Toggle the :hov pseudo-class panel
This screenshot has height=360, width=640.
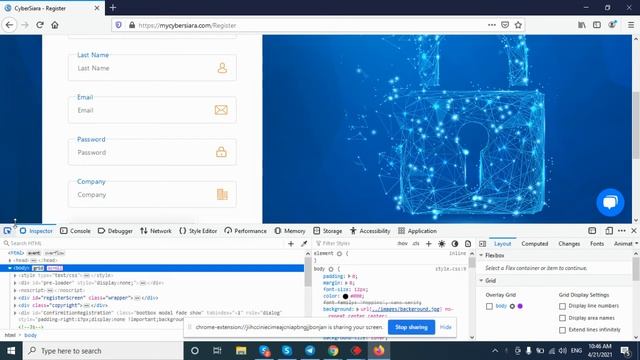(x=402, y=244)
